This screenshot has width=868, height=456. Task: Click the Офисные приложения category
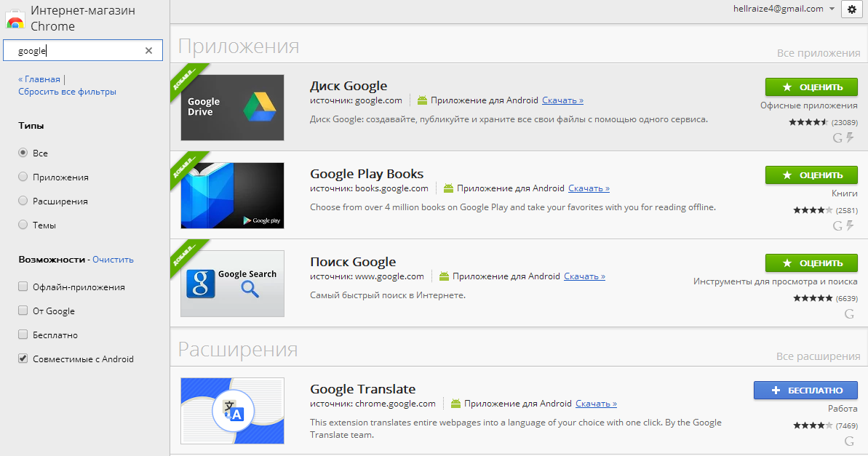(x=809, y=105)
